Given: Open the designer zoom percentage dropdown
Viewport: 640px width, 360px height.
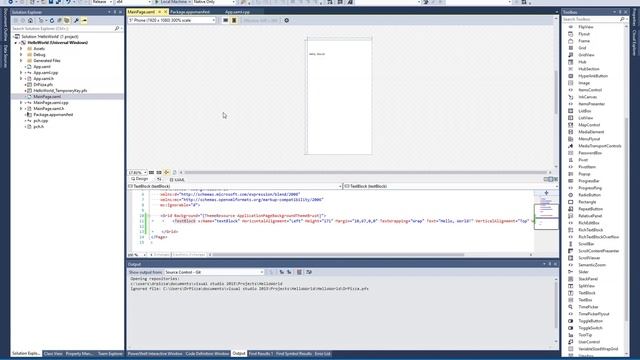Looking at the screenshot, I should 145,173.
